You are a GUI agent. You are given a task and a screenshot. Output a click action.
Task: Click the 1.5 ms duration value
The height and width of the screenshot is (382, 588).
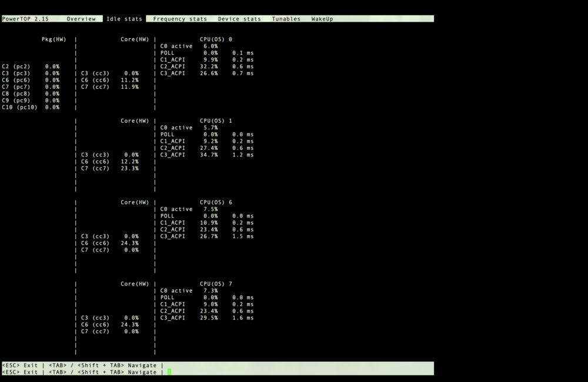243,236
